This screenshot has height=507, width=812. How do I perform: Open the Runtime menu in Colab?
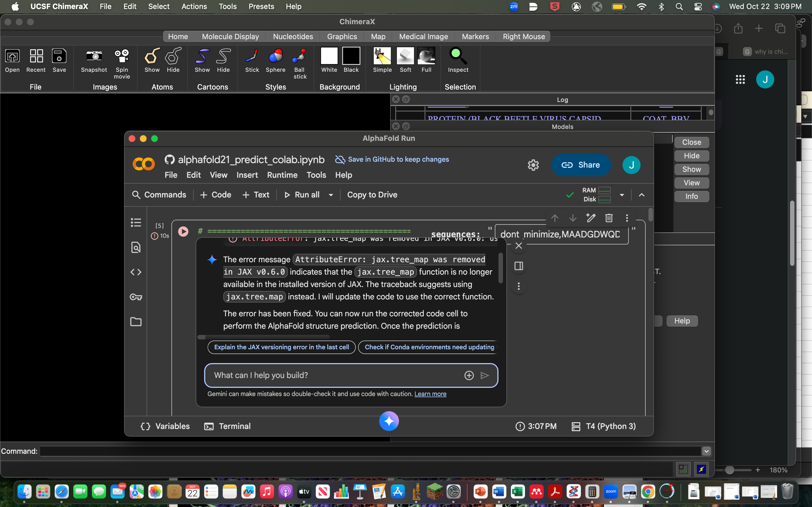coord(282,175)
